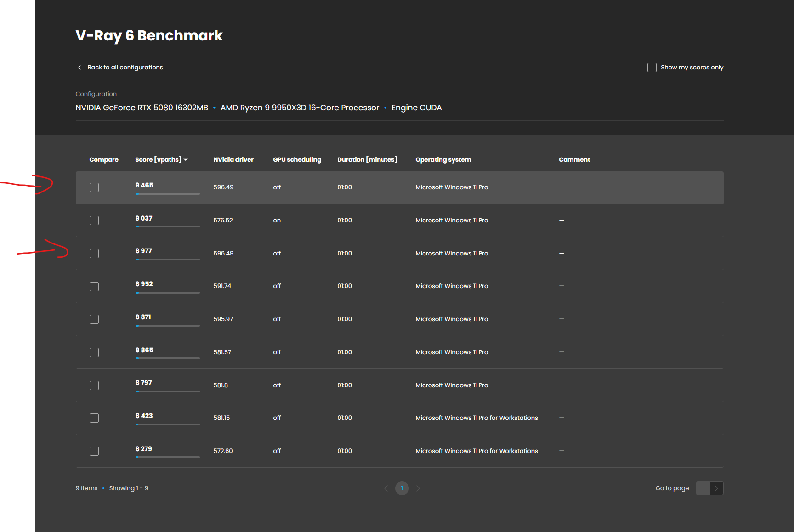Click Showing 1 - 9 text
Screen dimensions: 794x532
tap(129, 488)
